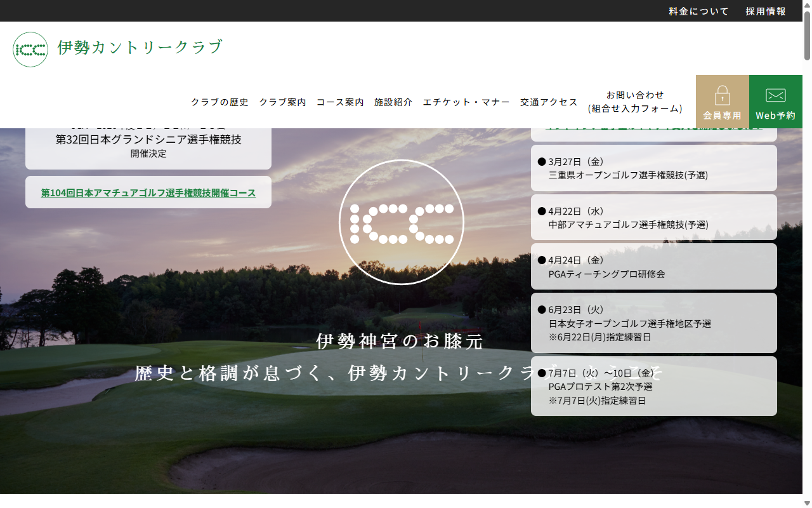Click the large white ICC emblem on the hero image
The height and width of the screenshot is (508, 812).
click(402, 222)
